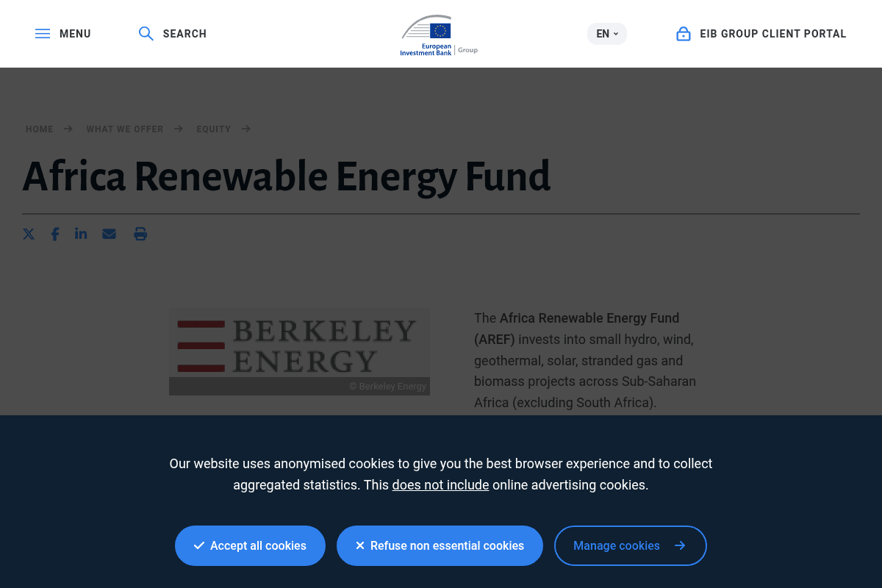Image resolution: width=882 pixels, height=588 pixels.
Task: Share the page on X
Action: point(29,234)
